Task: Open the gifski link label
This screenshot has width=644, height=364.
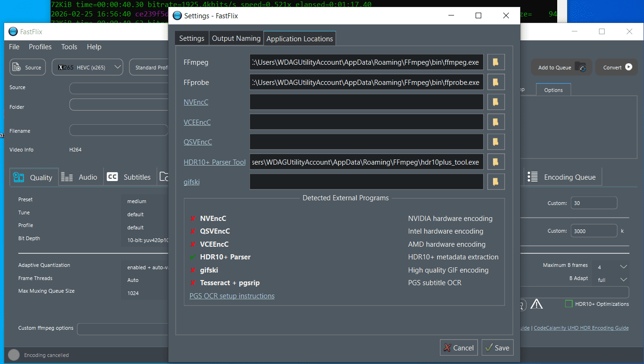Action: pyautogui.click(x=192, y=182)
